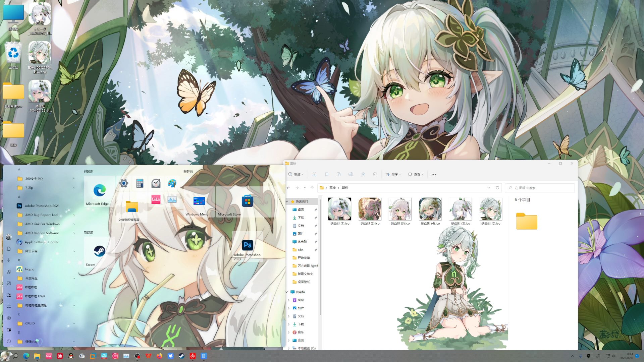Go up one folder level
This screenshot has width=644, height=362.
[312, 188]
